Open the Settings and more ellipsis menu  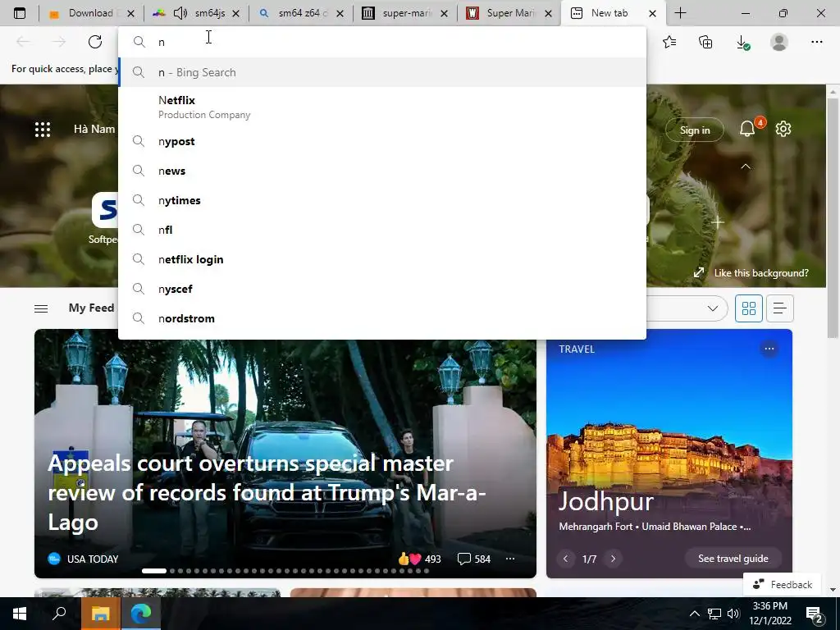click(x=816, y=42)
